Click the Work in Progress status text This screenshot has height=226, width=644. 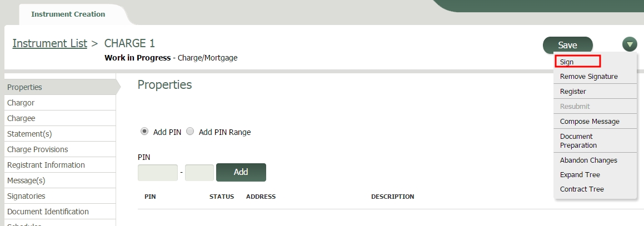[138, 58]
